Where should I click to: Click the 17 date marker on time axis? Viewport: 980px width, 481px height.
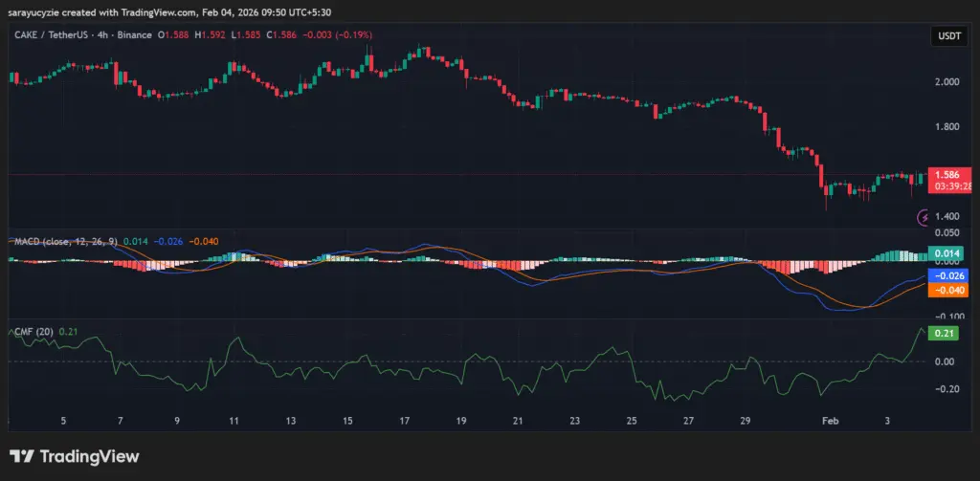pos(404,420)
